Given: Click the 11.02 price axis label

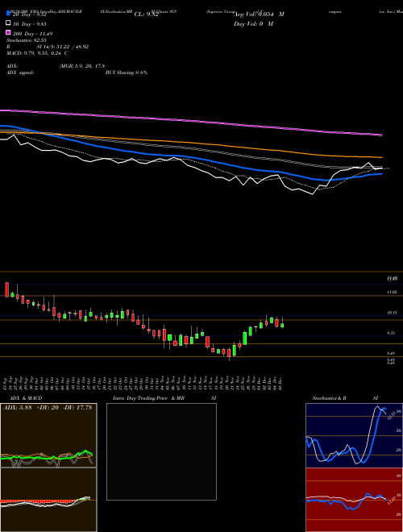Looking at the screenshot, I should (392, 292).
